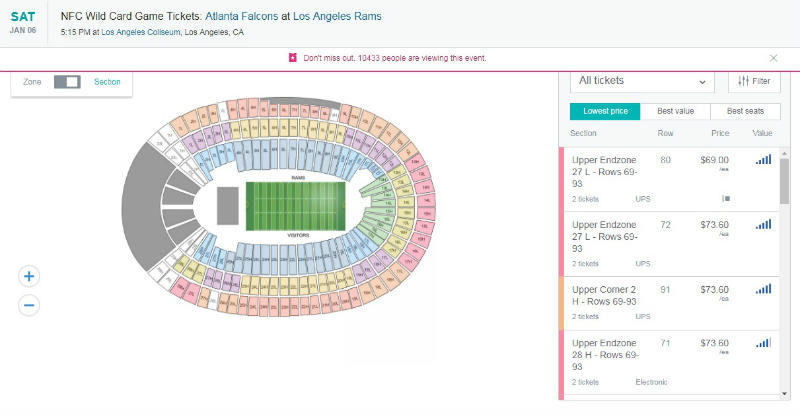
Task: Zoom out on the stadium map
Action: click(29, 305)
